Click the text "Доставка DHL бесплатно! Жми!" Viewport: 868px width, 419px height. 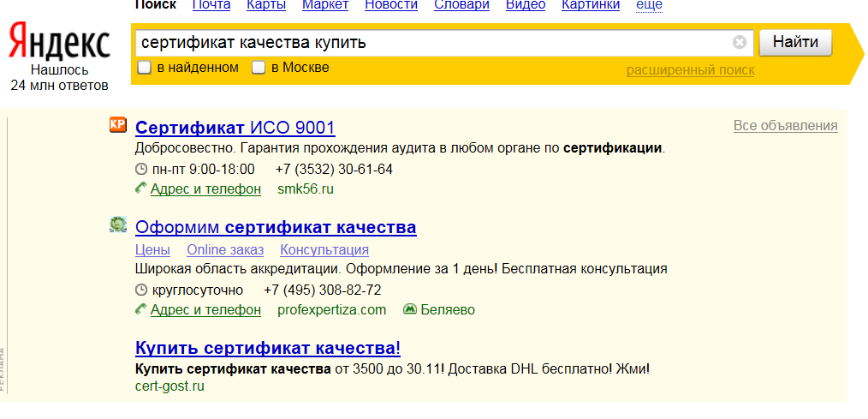point(548,368)
